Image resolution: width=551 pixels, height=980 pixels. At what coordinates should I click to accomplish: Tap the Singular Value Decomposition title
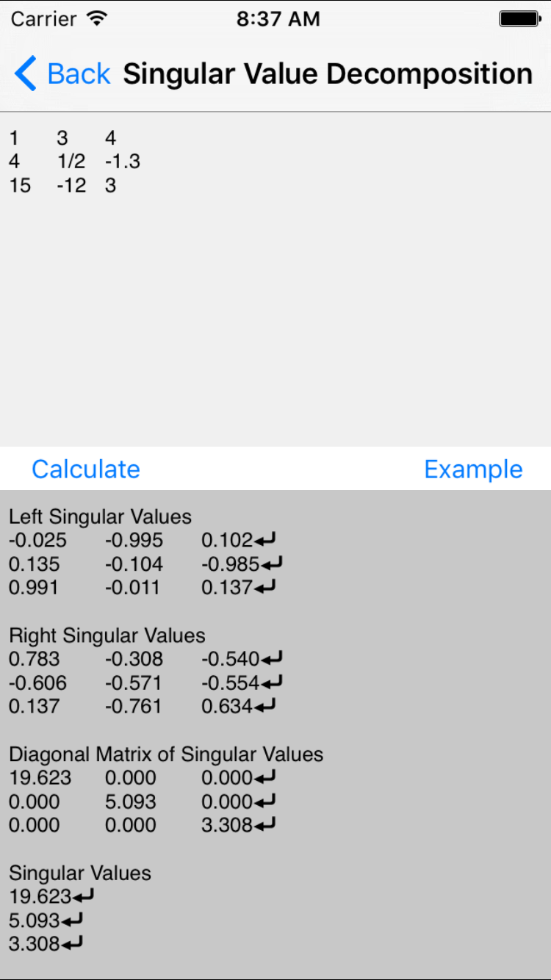point(328,74)
